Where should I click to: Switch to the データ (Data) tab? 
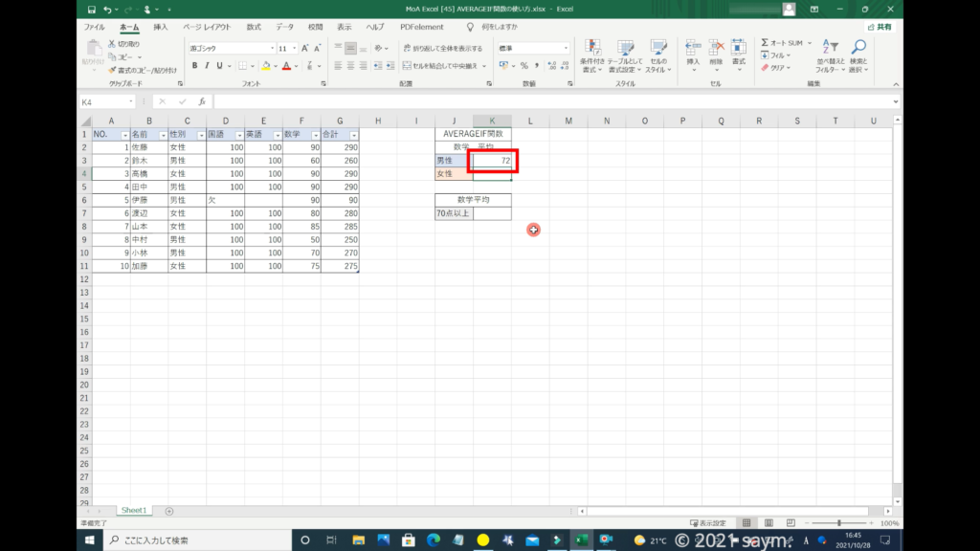(284, 27)
